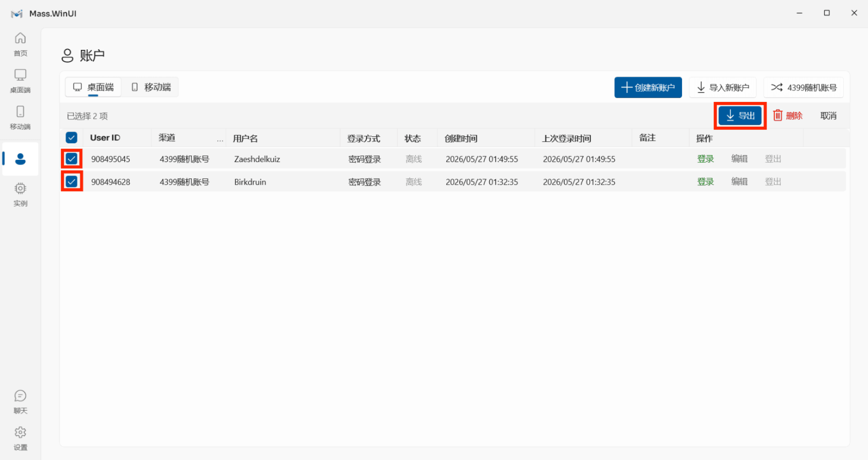Uncheck the row for user Birkdruin

pyautogui.click(x=72, y=182)
